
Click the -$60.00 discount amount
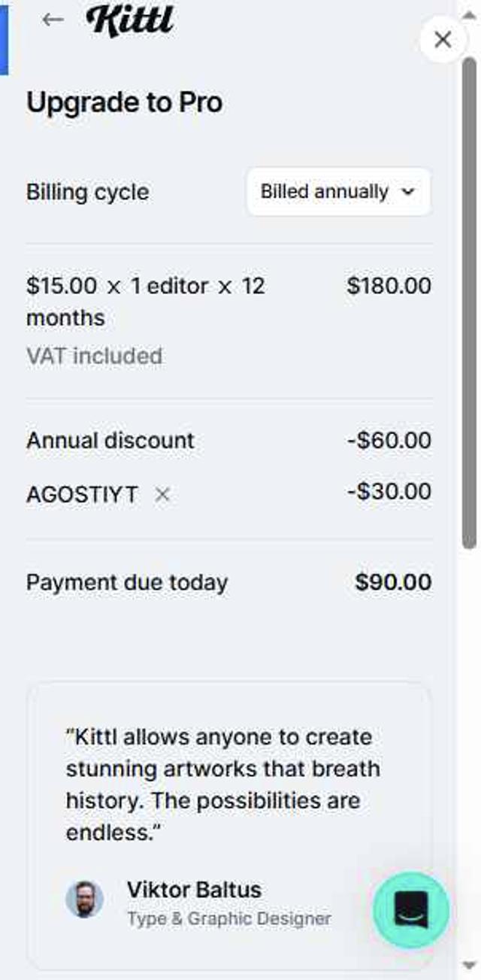pyautogui.click(x=389, y=440)
